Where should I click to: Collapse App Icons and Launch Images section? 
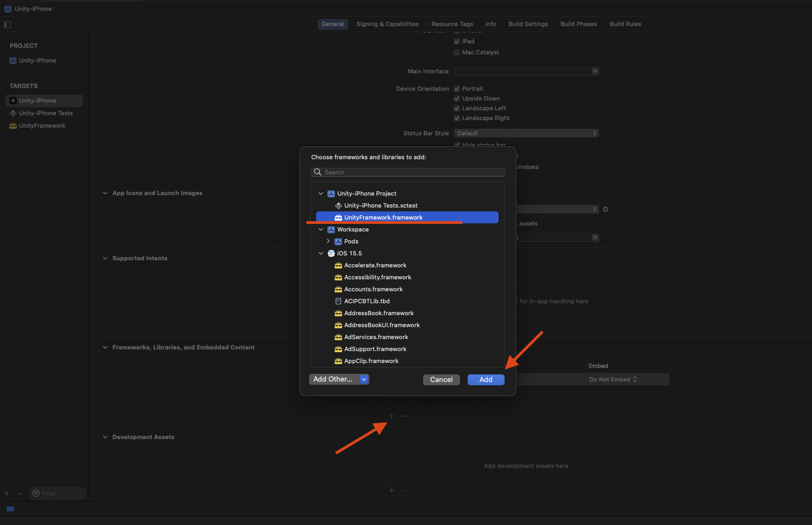point(105,193)
